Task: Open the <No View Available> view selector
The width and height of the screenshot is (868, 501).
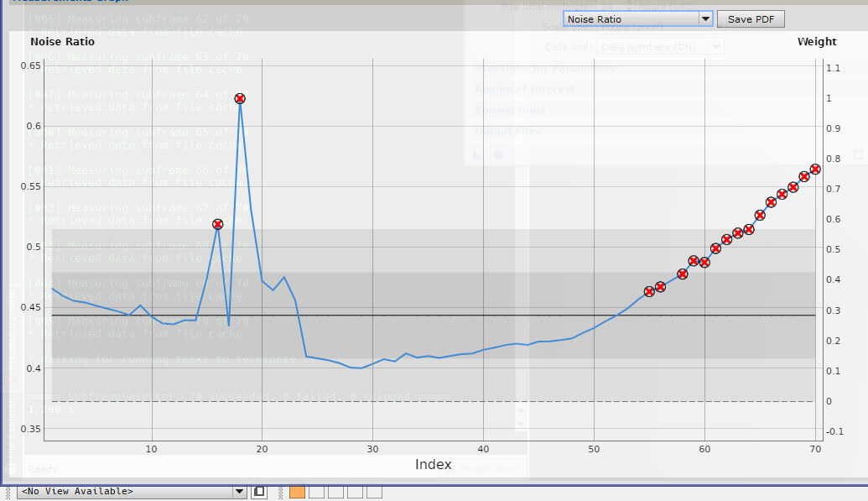Action: (x=131, y=491)
